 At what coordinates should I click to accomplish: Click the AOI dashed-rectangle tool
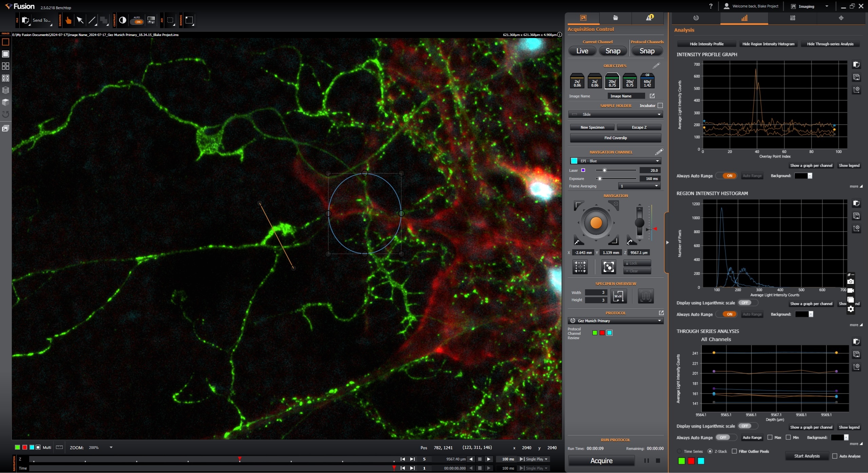point(170,20)
